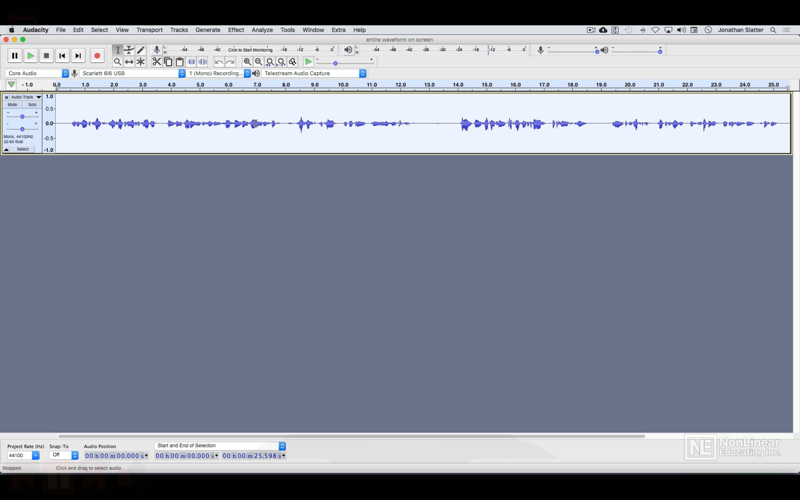Image resolution: width=800 pixels, height=500 pixels.
Task: Paste with the clipboard icon
Action: 180,62
